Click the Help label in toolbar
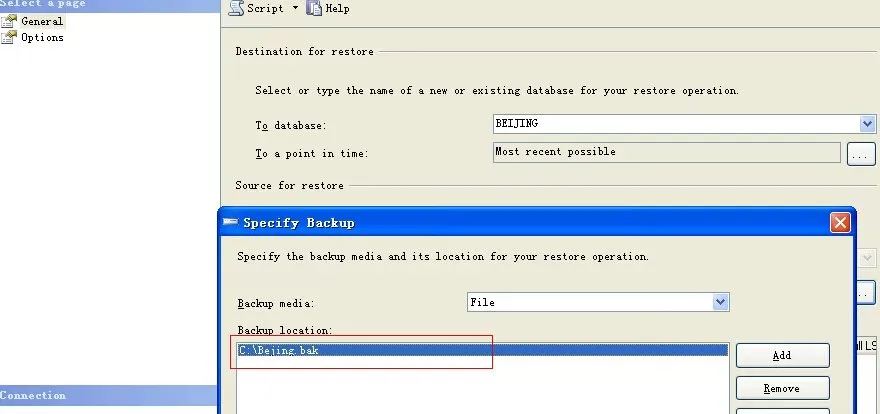 pyautogui.click(x=337, y=8)
